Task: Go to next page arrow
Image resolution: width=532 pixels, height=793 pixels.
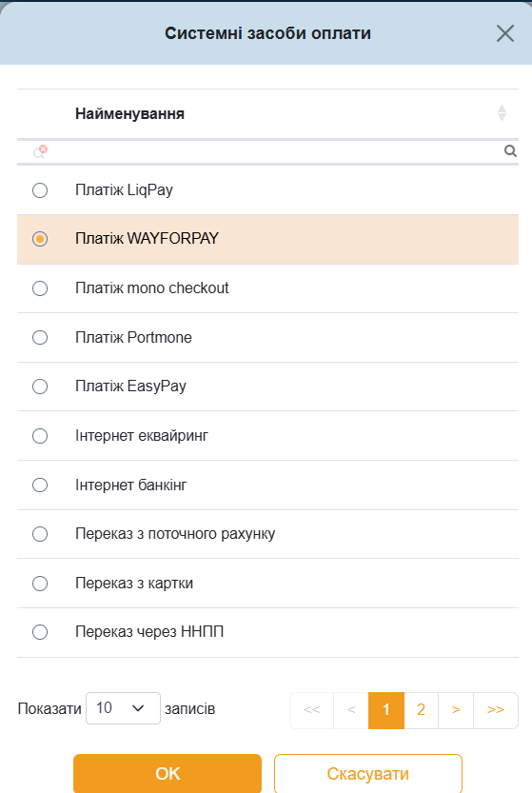Action: tap(456, 710)
